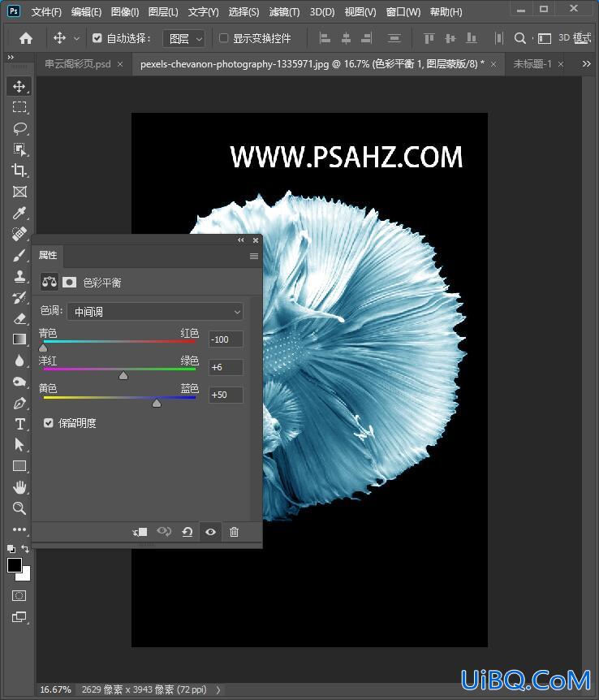Select the Rectangular Marquee tool
Screen dimensions: 599x700
point(19,107)
